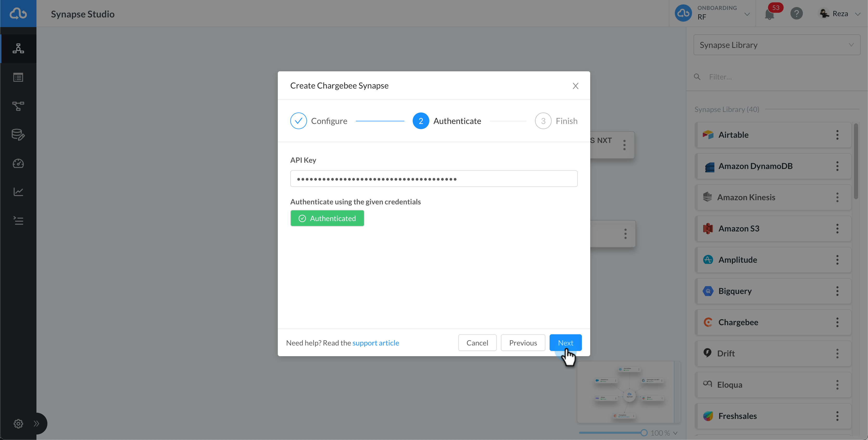Click the canvas zoom slider handle
Screen dimensions: 868x440
click(644, 433)
